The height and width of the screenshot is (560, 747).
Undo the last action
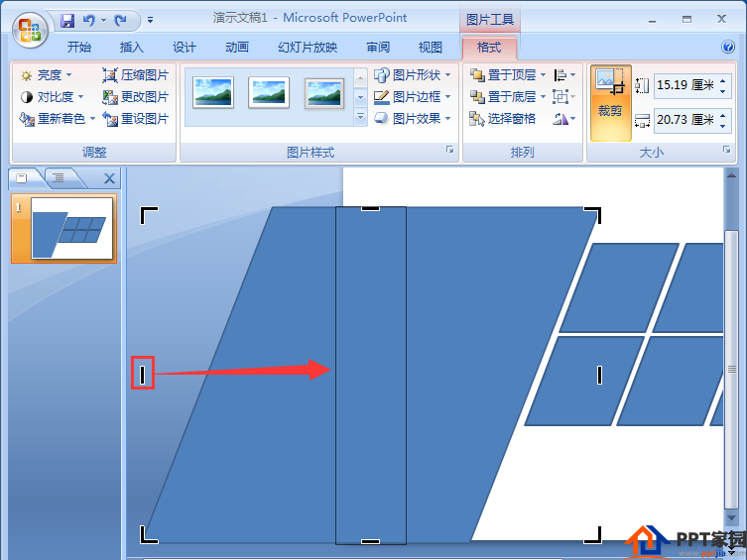89,20
